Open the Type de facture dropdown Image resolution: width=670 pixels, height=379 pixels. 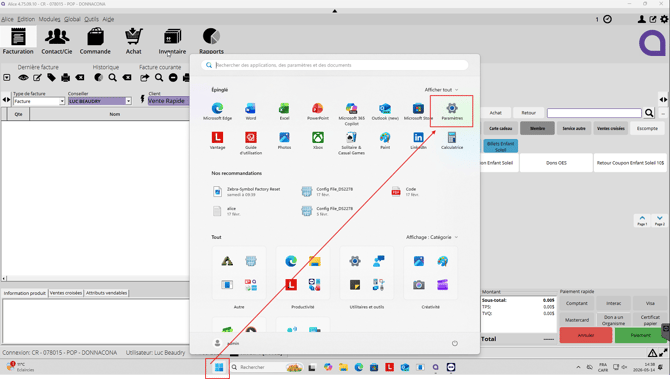62,101
